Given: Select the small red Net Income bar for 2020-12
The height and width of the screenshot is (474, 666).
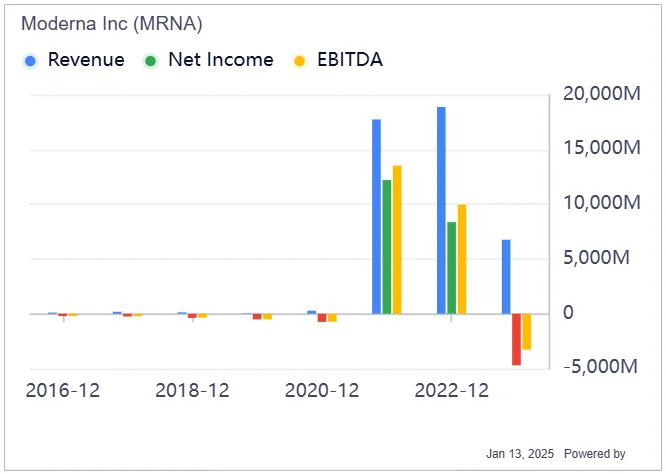Looking at the screenshot, I should [x=322, y=318].
